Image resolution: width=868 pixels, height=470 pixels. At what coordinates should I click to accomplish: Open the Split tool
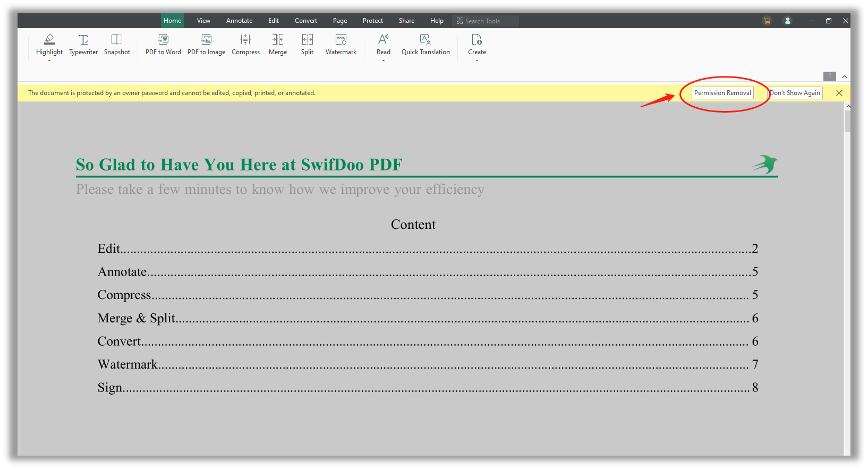307,45
